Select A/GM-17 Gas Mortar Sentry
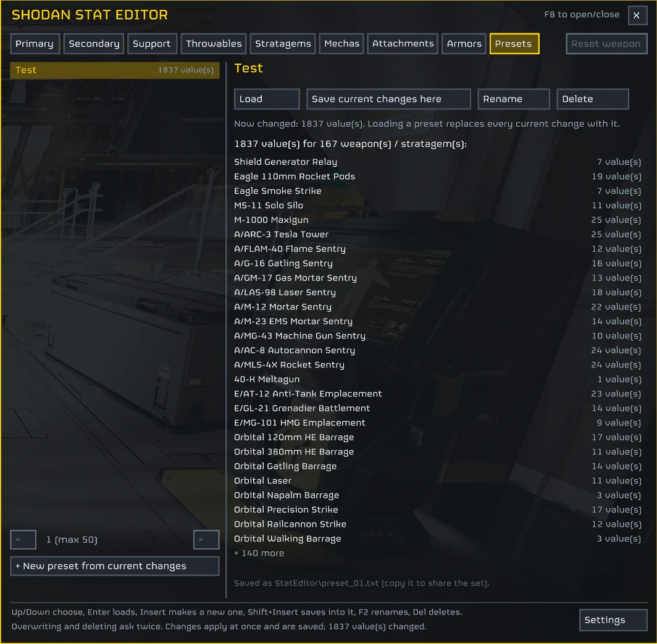657x644 pixels. pyautogui.click(x=437, y=278)
